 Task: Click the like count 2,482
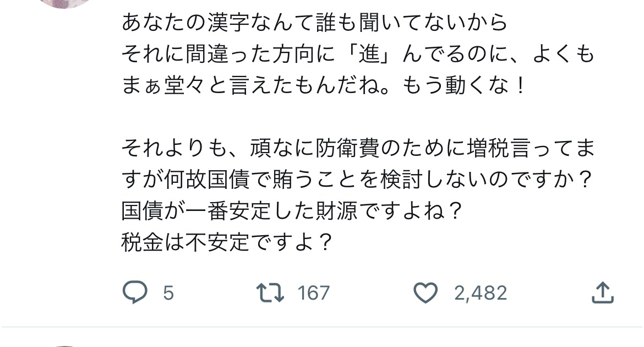point(481,293)
